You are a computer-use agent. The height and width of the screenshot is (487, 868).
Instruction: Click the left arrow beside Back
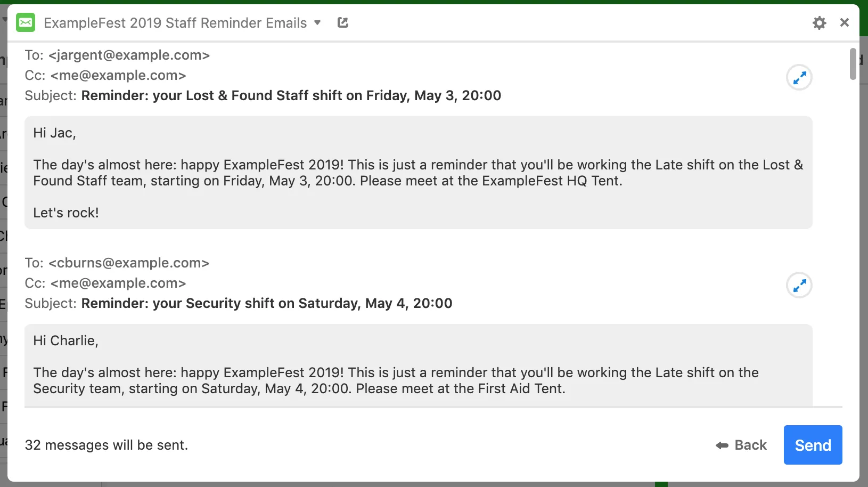(722, 445)
